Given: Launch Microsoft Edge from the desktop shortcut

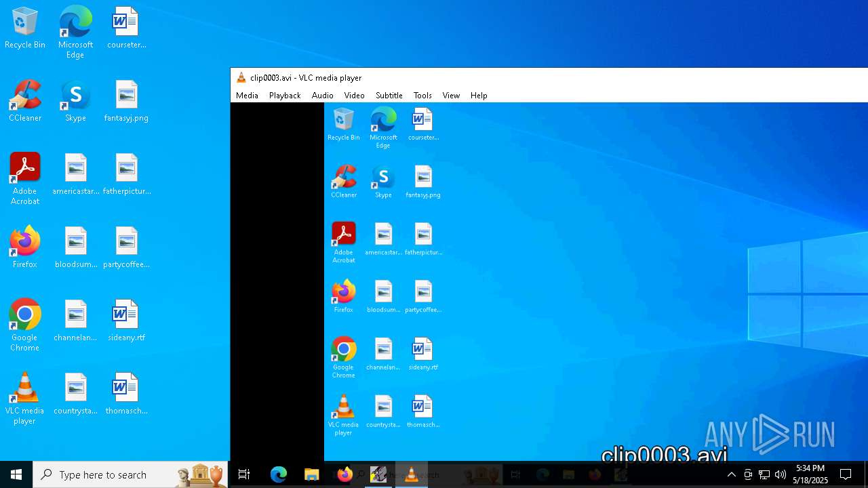Looking at the screenshot, I should point(75,33).
